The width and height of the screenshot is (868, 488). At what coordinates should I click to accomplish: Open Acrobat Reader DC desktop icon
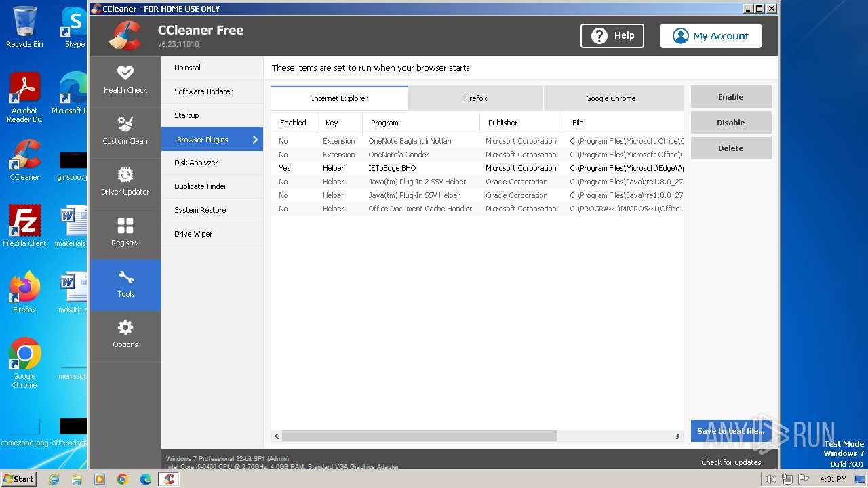pyautogui.click(x=24, y=98)
